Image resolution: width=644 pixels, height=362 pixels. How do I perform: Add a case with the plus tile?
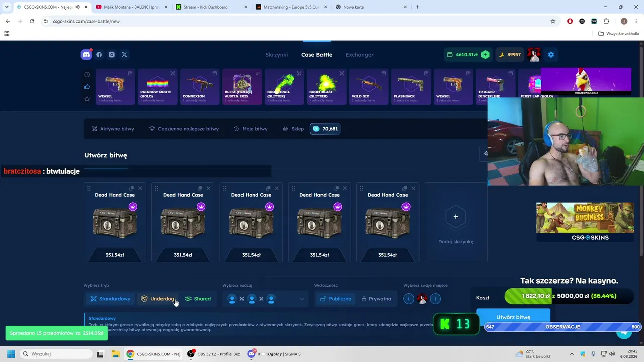coord(456,222)
